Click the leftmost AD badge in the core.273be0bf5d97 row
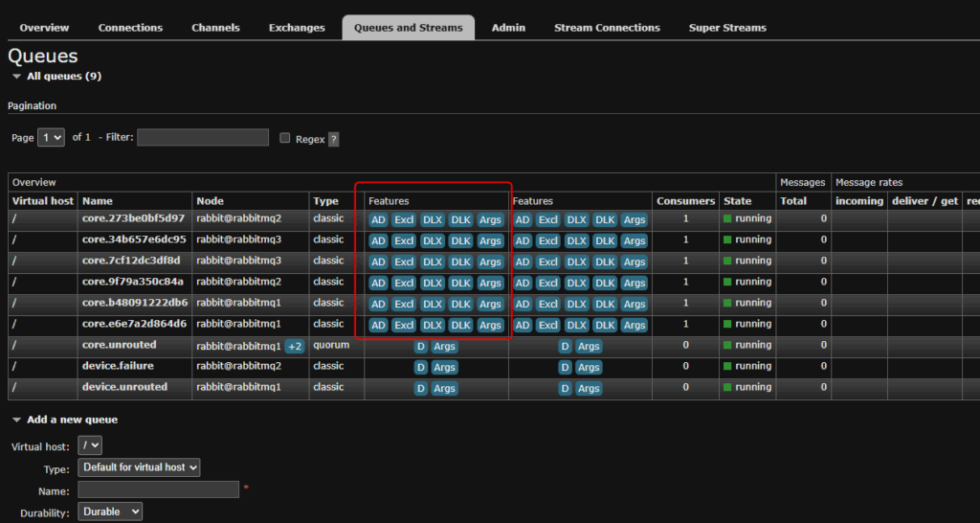980x523 pixels. (x=378, y=219)
